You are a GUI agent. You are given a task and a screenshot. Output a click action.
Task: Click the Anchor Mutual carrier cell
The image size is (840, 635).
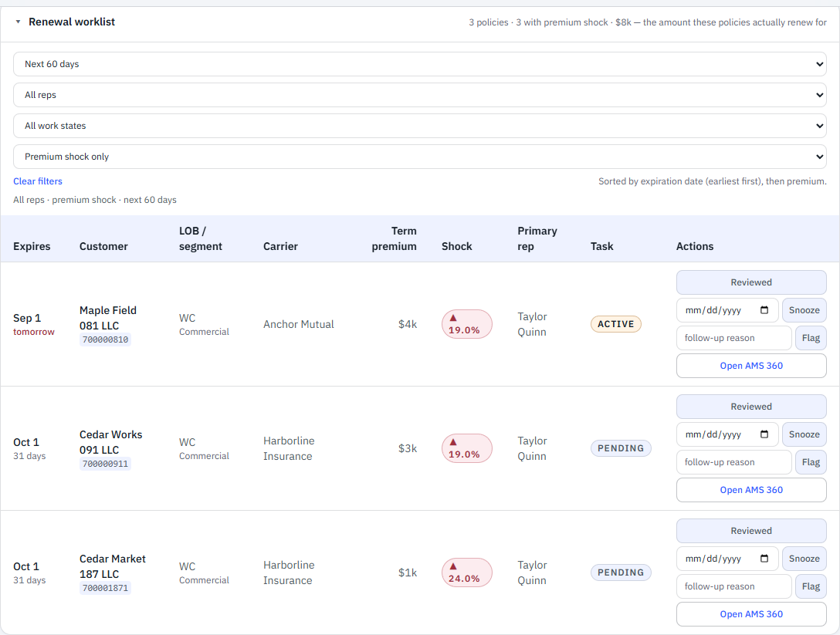[x=298, y=324]
